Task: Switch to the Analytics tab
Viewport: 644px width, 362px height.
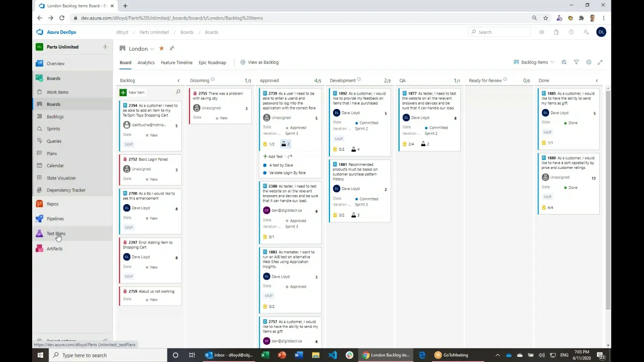Action: coord(146,63)
